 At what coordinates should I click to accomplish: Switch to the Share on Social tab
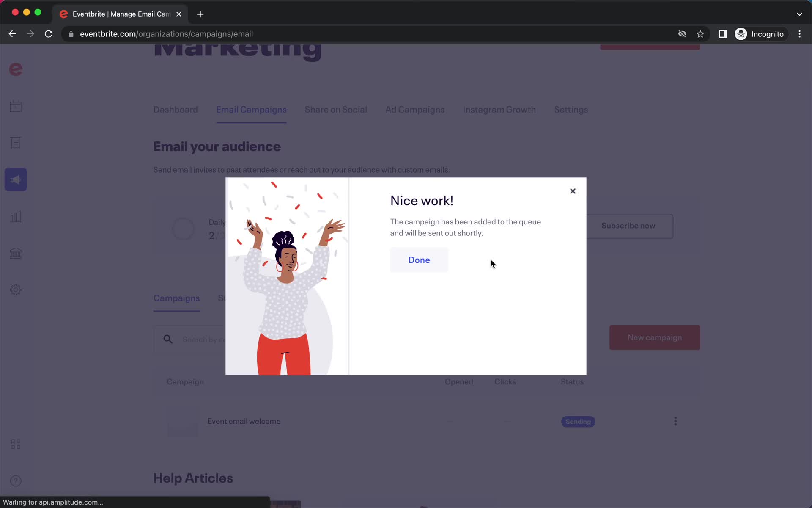coord(335,110)
